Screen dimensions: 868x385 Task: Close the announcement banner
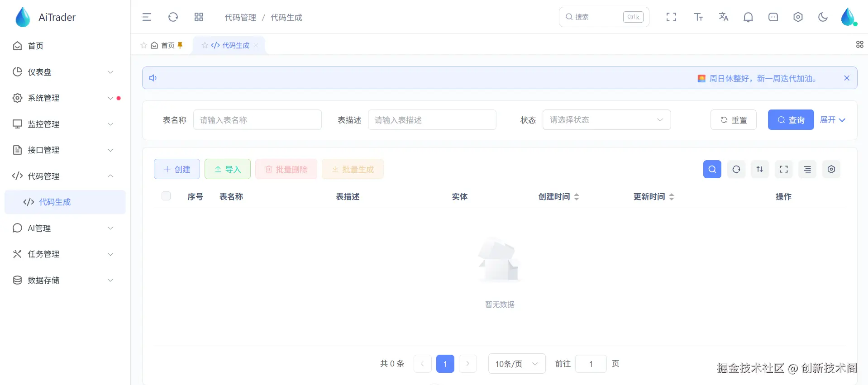coord(847,78)
